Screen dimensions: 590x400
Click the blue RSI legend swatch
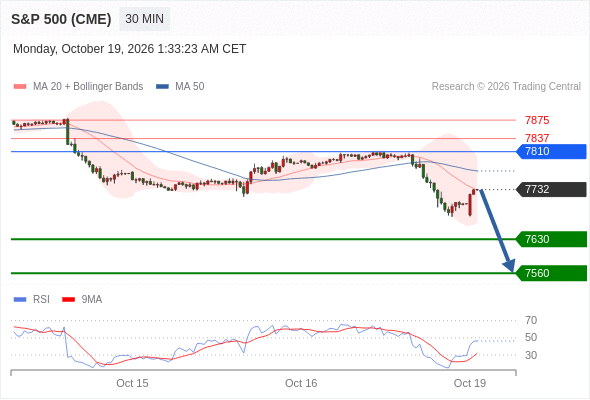coord(20,300)
